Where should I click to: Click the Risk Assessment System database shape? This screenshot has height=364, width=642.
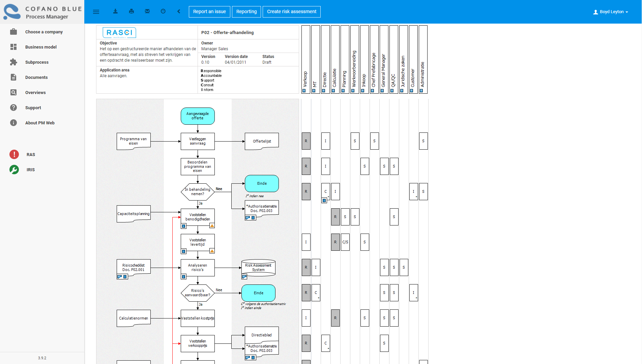tap(259, 268)
